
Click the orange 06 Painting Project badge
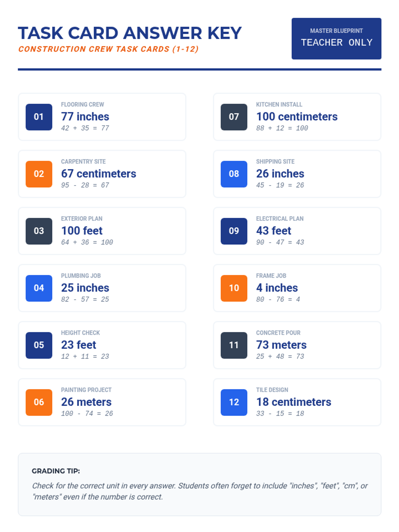click(39, 402)
